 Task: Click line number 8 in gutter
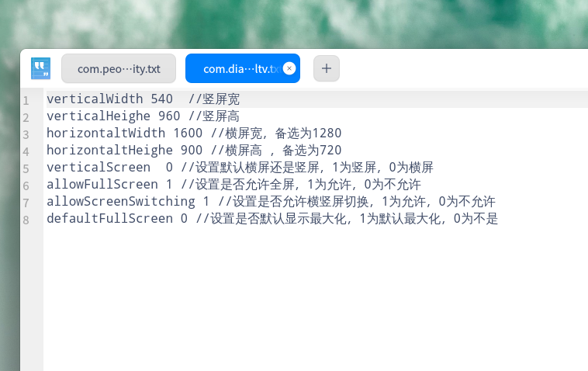coord(26,220)
